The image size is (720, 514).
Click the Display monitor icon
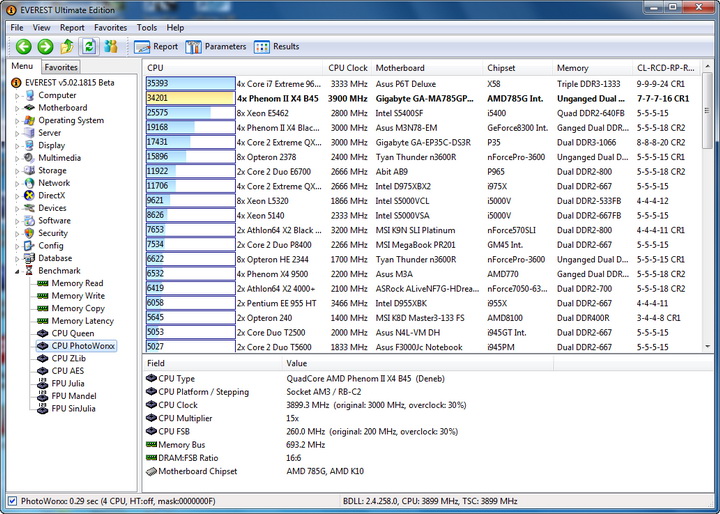point(30,146)
